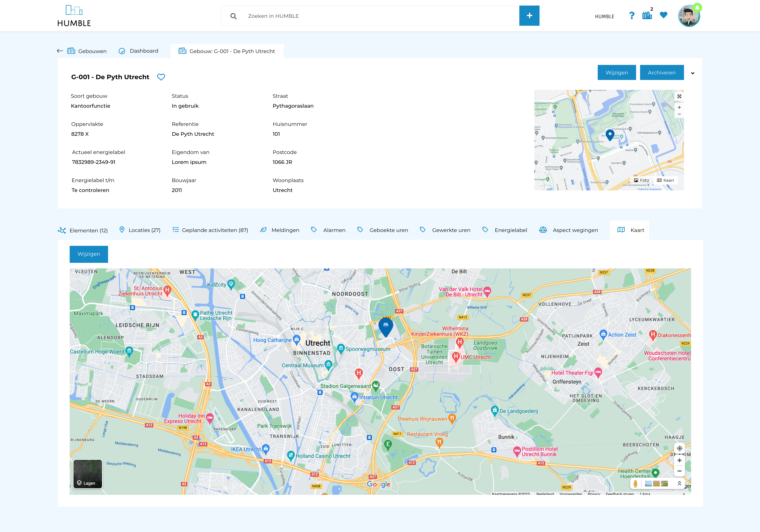Expand the map imagery chevron control

pyautogui.click(x=679, y=483)
